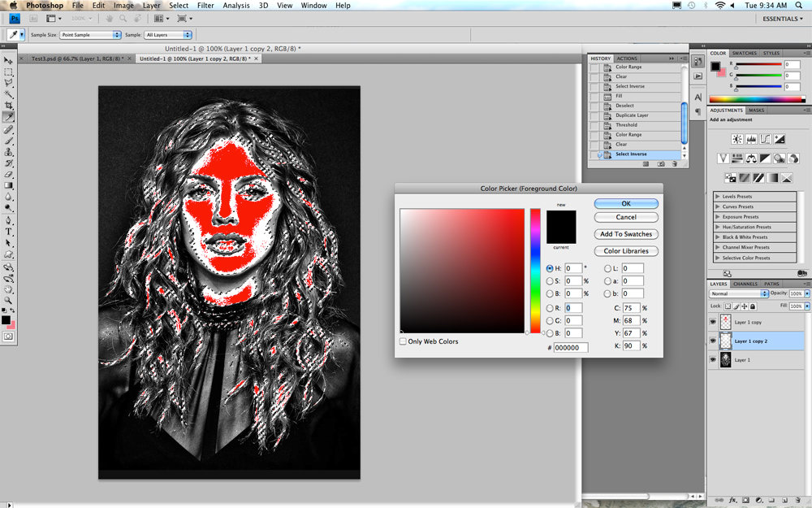Open Color Libraries
The width and height of the screenshot is (812, 508).
click(626, 251)
